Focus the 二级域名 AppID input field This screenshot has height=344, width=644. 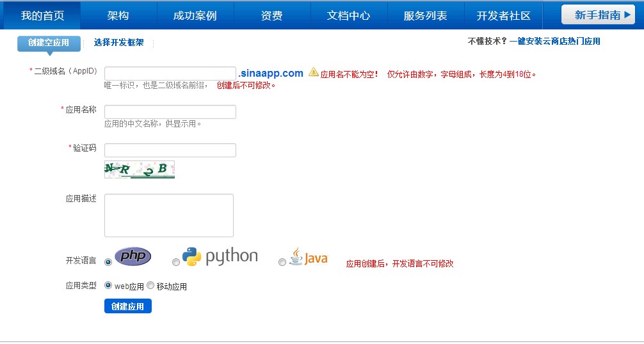(x=170, y=74)
